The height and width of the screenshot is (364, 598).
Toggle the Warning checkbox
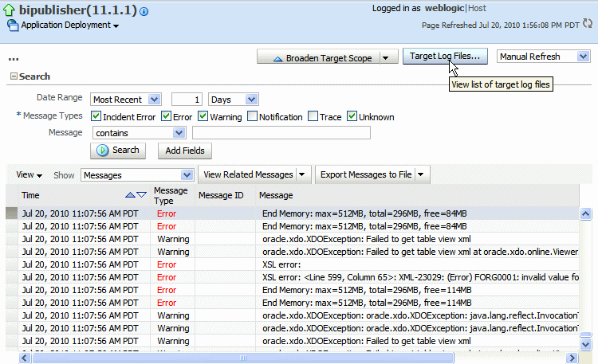click(x=203, y=115)
